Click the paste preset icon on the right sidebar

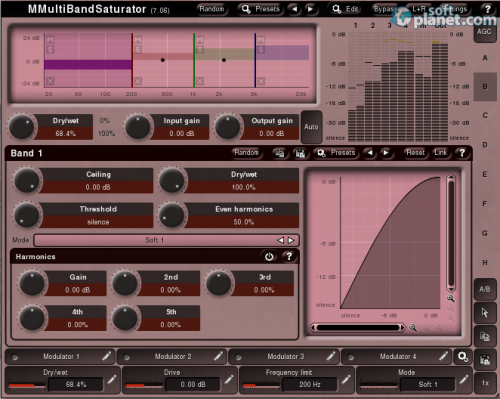coord(484,360)
